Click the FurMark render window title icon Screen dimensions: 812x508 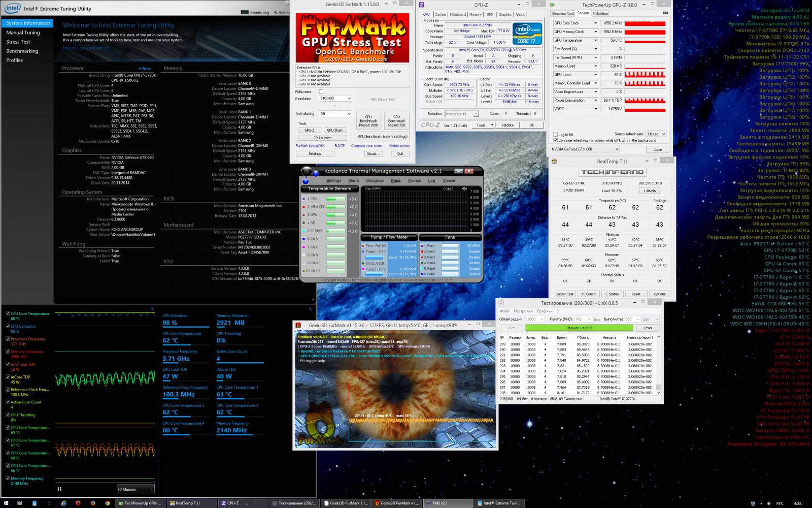point(298,325)
